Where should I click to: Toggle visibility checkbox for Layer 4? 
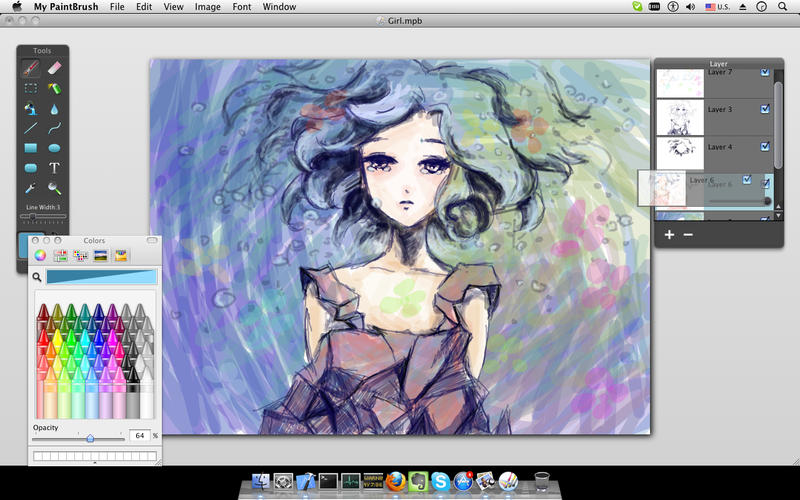point(765,147)
